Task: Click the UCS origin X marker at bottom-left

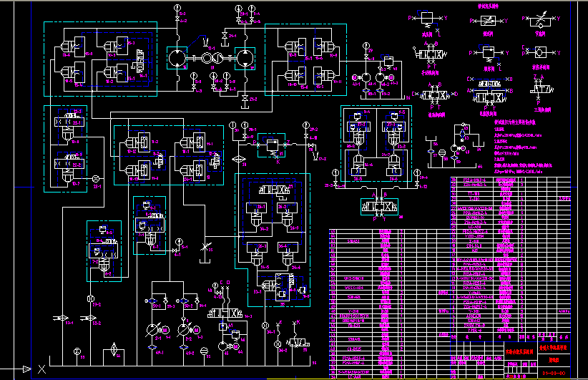Action: pos(41,369)
